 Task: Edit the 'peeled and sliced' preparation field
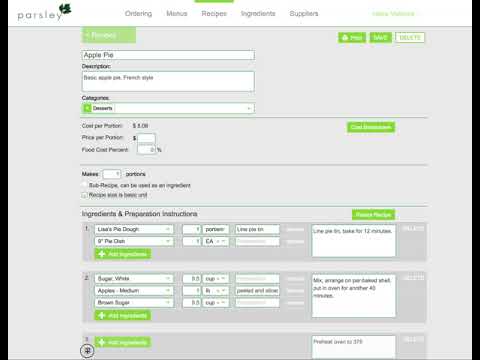[x=257, y=291]
